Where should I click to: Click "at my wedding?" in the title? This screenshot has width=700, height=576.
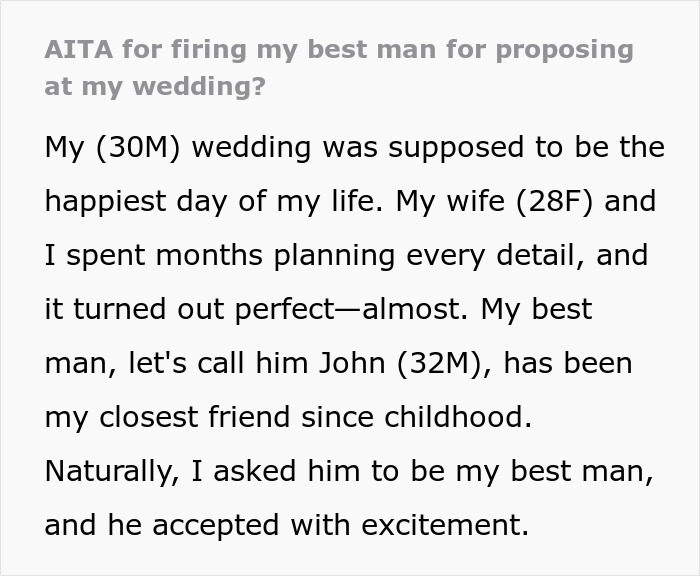(155, 85)
